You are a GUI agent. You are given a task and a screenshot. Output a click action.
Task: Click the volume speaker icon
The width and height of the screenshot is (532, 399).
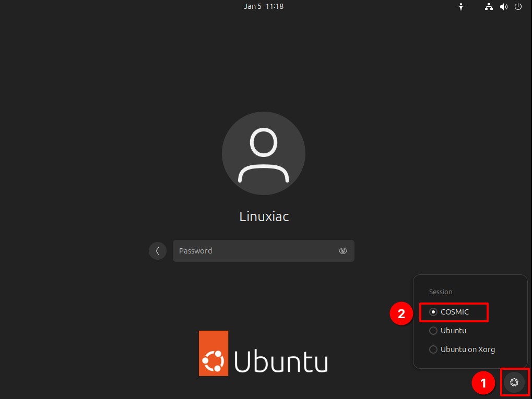[503, 7]
